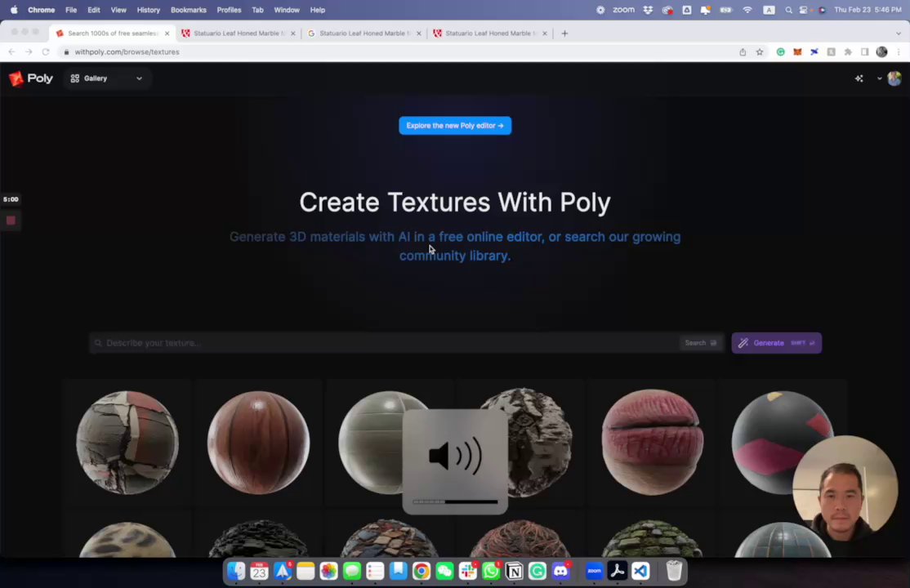
Task: Expand Chrome tab search chevron
Action: point(899,33)
